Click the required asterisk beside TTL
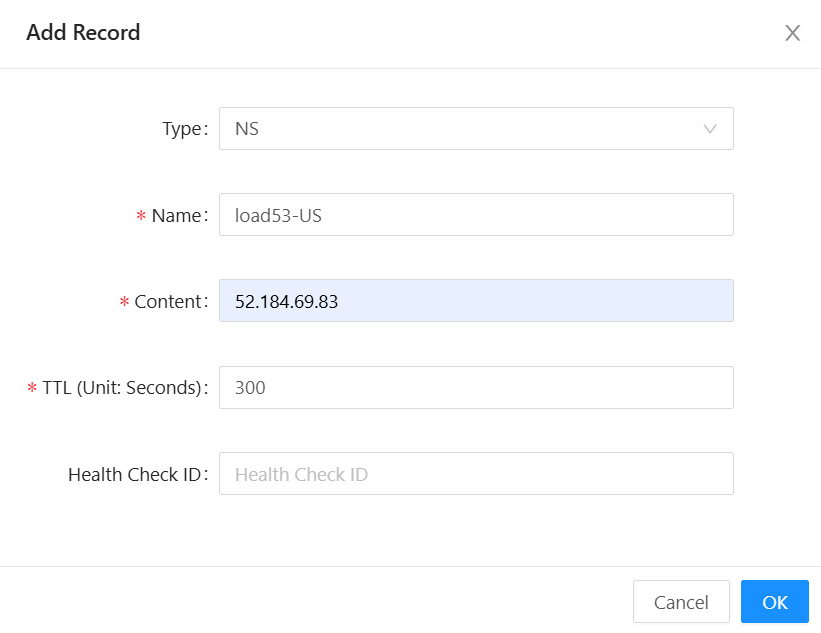The width and height of the screenshot is (821, 633). click(x=32, y=388)
